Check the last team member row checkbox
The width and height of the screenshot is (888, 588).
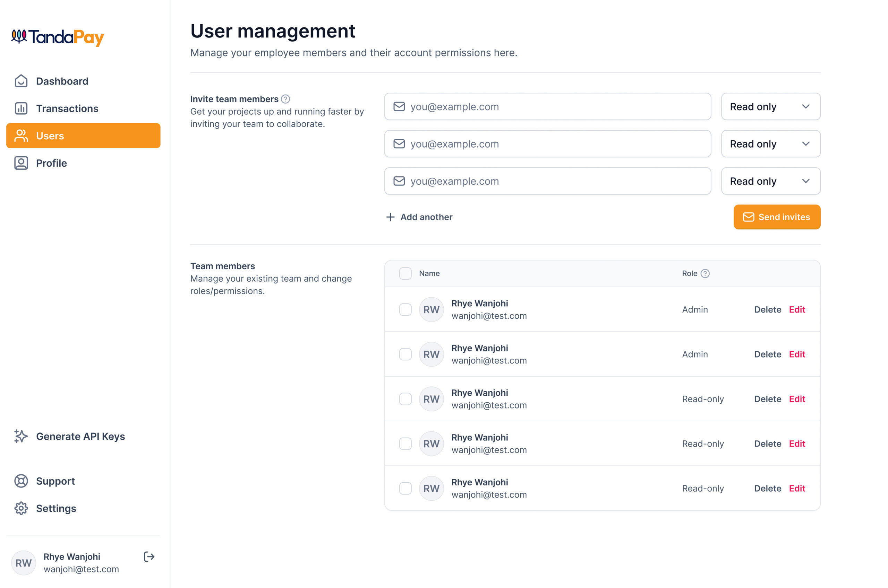coord(405,488)
